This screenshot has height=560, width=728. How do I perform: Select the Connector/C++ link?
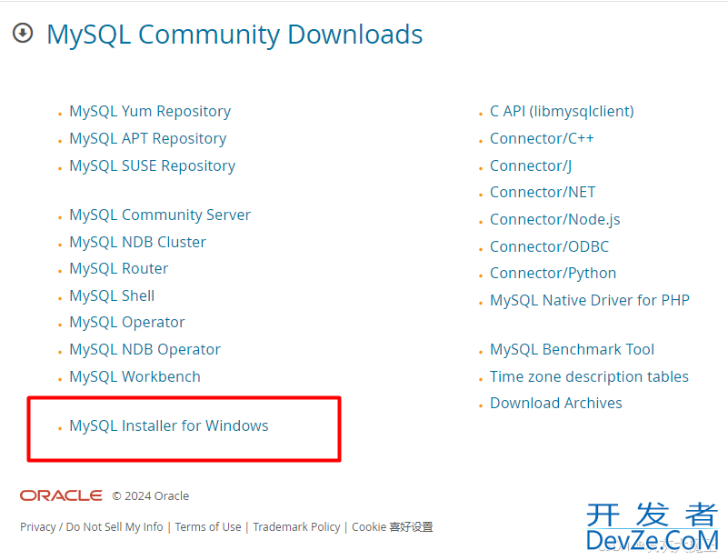[x=542, y=139]
